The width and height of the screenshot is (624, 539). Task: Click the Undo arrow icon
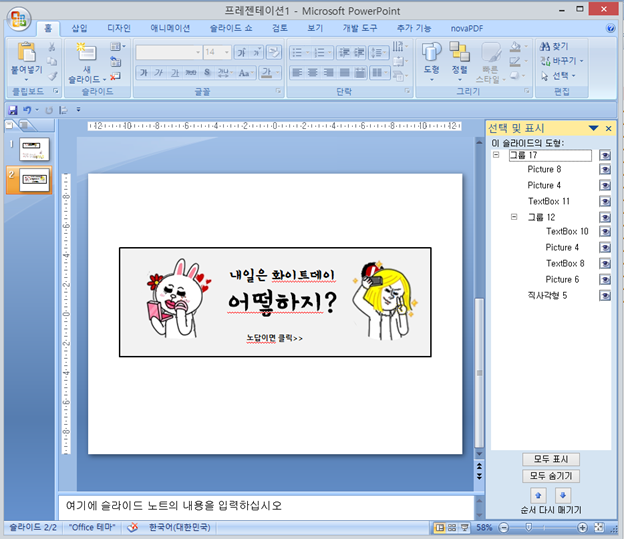(x=27, y=109)
